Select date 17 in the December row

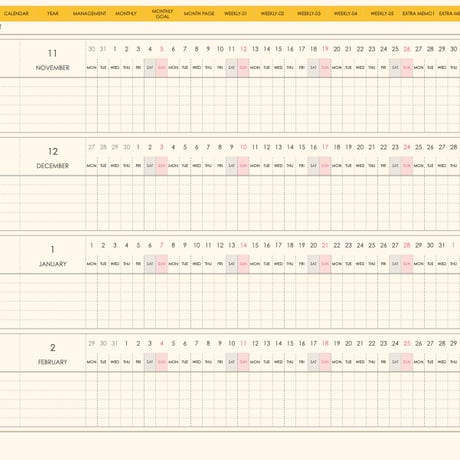pyautogui.click(x=325, y=147)
